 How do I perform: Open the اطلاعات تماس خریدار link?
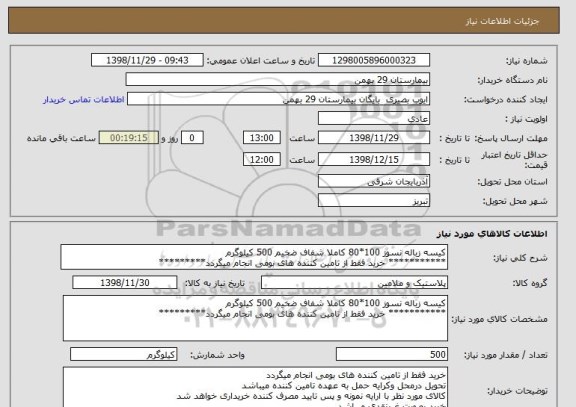pos(84,100)
